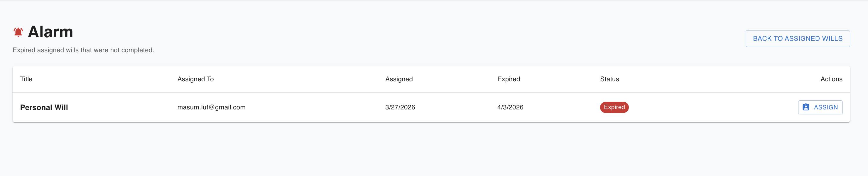The width and height of the screenshot is (868, 176).
Task: Click the Title column header
Action: pos(26,79)
